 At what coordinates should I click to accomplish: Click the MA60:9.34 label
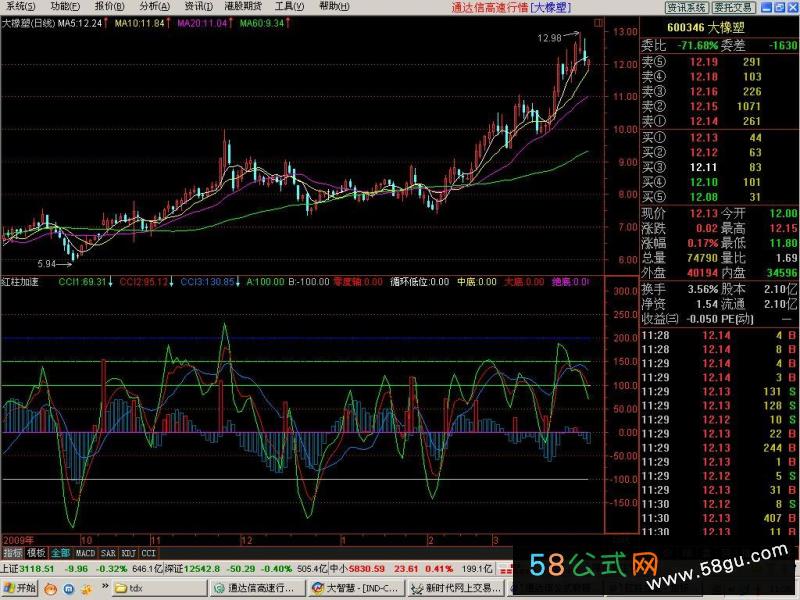point(262,23)
